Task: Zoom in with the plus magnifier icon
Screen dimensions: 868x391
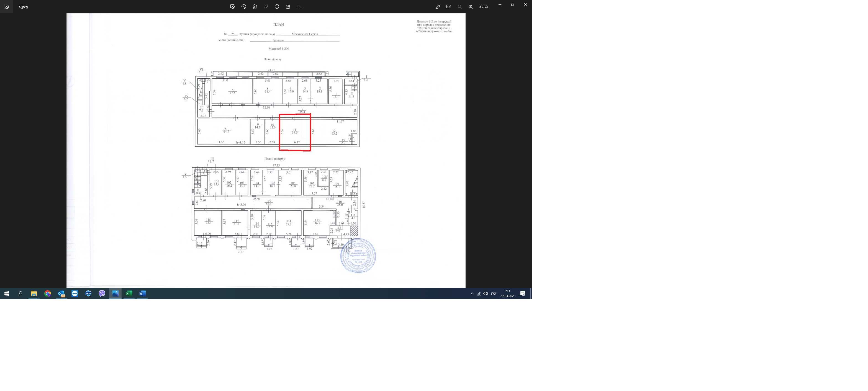Action: [471, 7]
